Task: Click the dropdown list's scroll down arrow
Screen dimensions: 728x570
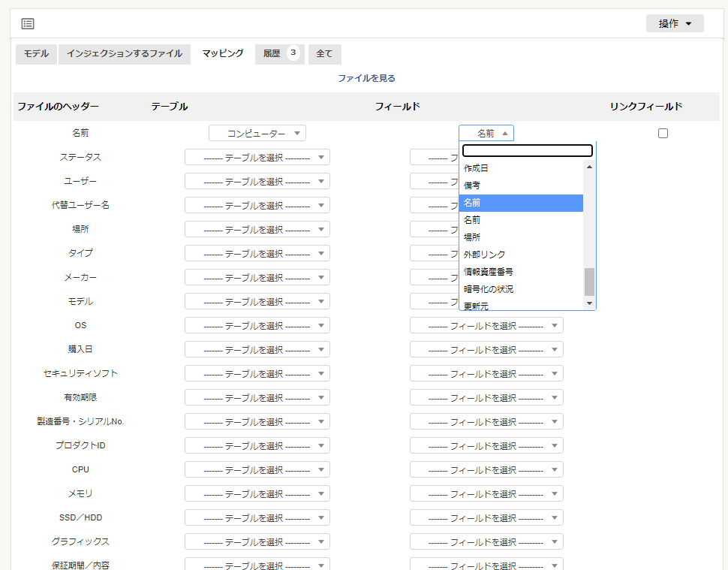Action: (589, 303)
